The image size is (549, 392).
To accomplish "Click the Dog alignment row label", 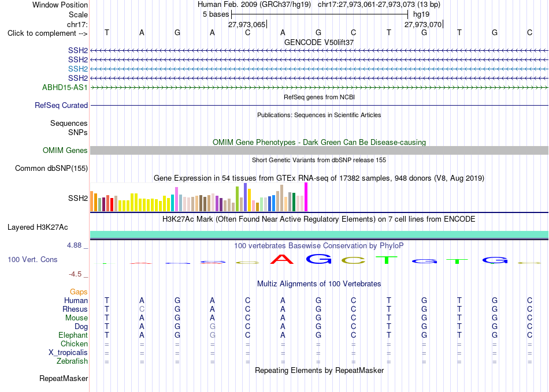I will pyautogui.click(x=81, y=327).
